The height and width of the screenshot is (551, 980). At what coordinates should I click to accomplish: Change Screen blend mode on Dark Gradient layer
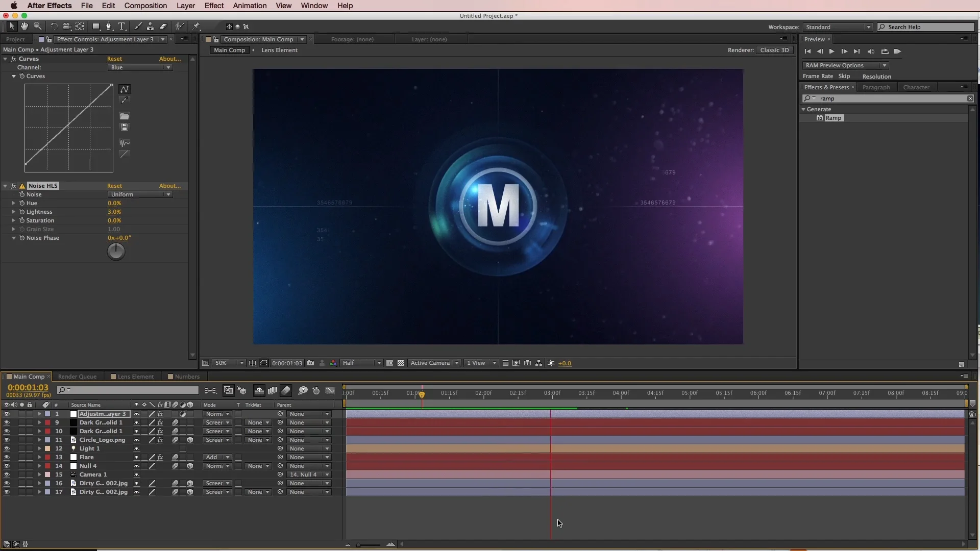pyautogui.click(x=217, y=422)
